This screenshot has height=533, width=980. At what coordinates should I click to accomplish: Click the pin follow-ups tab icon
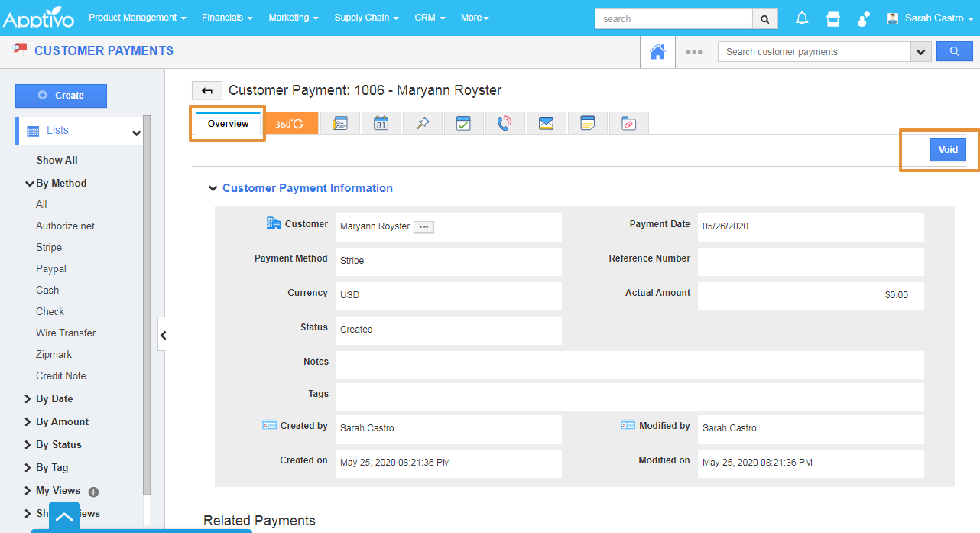click(x=422, y=124)
